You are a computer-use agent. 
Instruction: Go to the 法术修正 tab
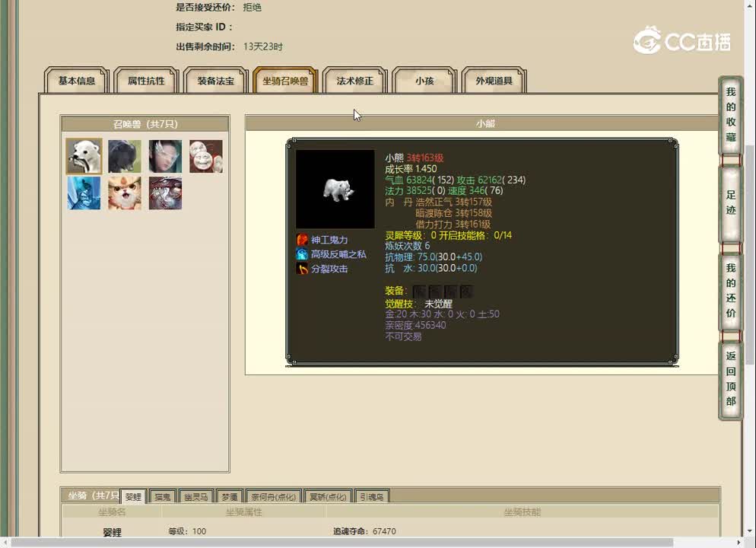(x=355, y=81)
